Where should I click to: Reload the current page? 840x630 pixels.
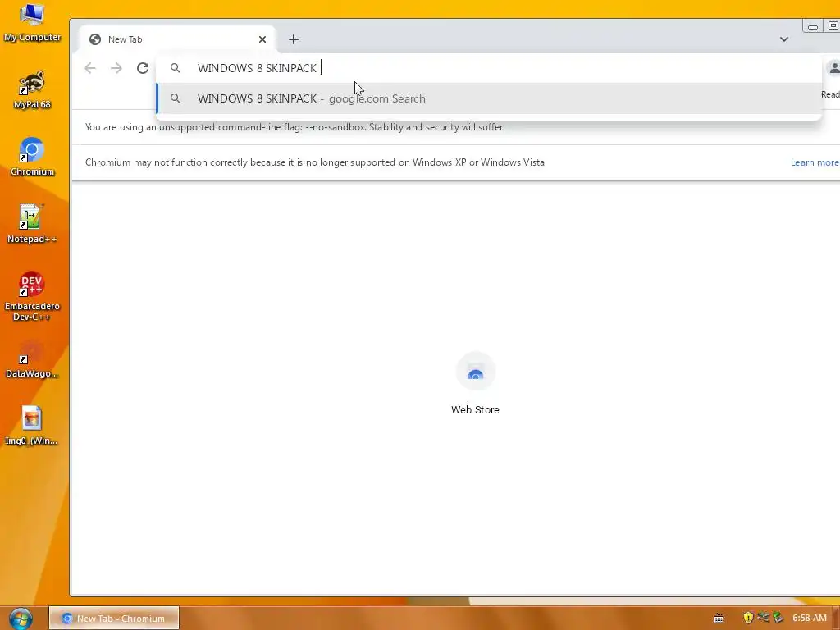pyautogui.click(x=143, y=68)
